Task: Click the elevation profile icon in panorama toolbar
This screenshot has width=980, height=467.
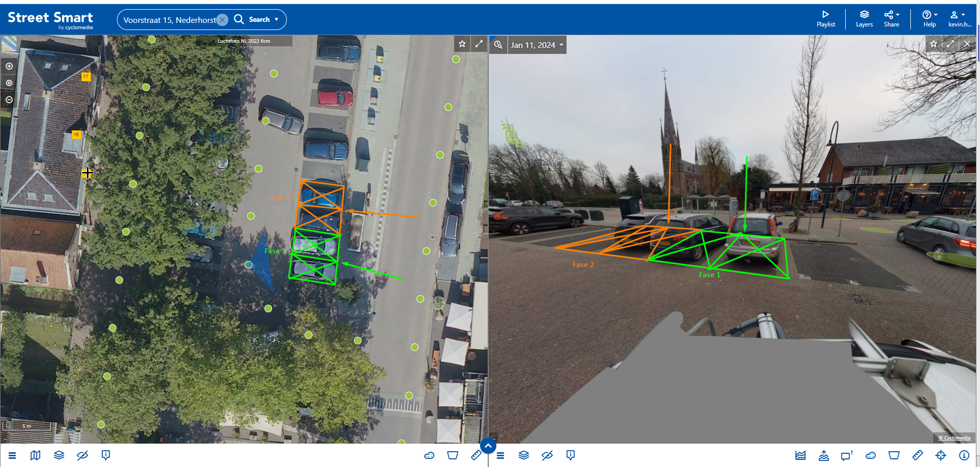Action: click(800, 455)
